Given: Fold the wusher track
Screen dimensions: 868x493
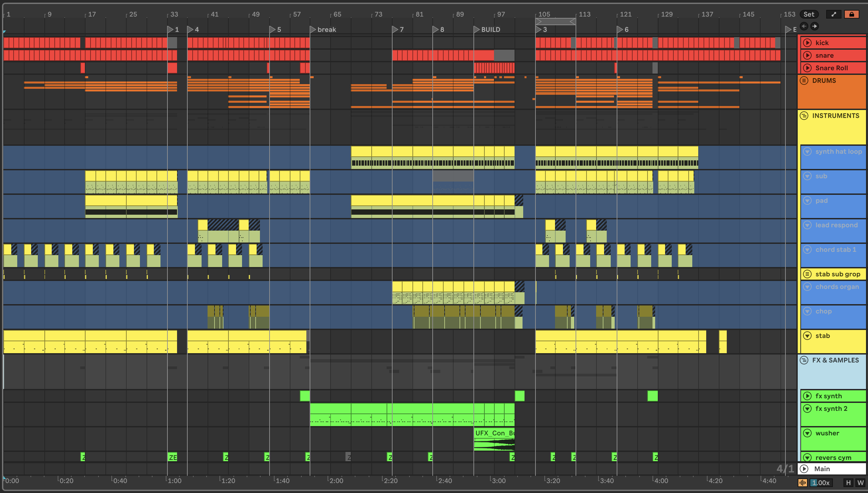Looking at the screenshot, I should 807,433.
